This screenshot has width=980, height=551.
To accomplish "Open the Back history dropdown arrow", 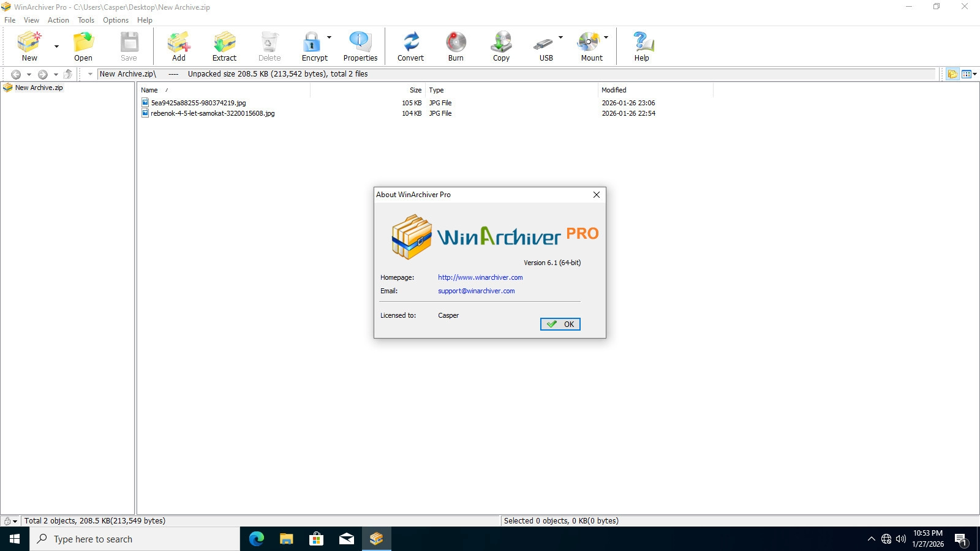I will tap(29, 75).
